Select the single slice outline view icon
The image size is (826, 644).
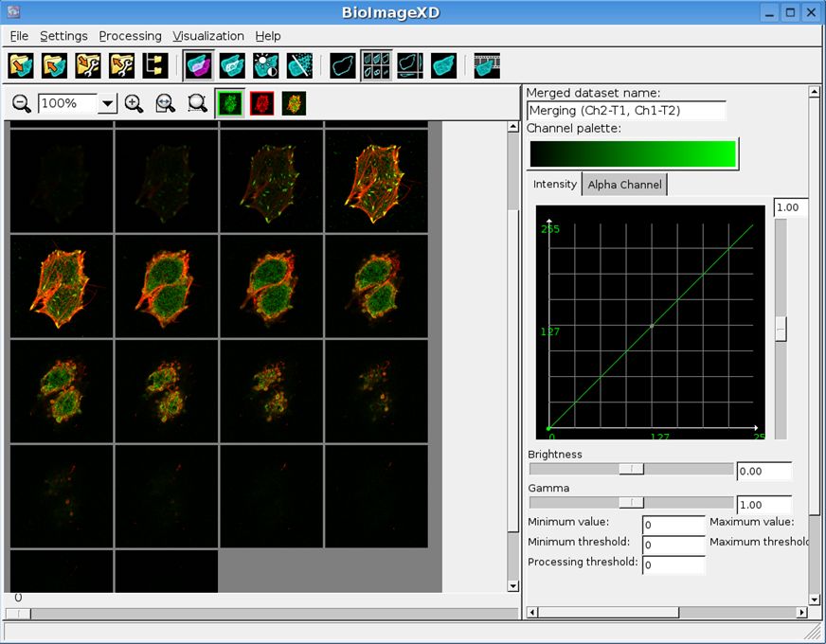click(343, 65)
